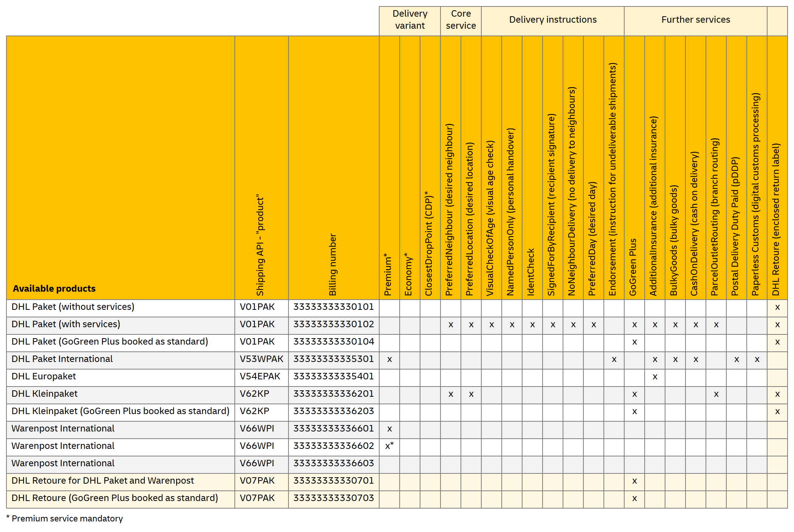The width and height of the screenshot is (794, 532).
Task: Select billing number 33333333330102
Action: coord(333,324)
